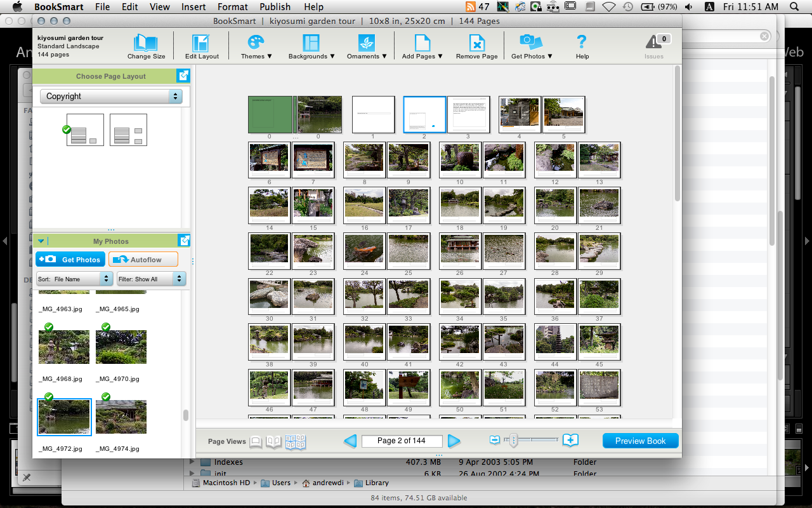Select the second Copyright layout option
Image resolution: width=812 pixels, height=508 pixels.
point(128,130)
